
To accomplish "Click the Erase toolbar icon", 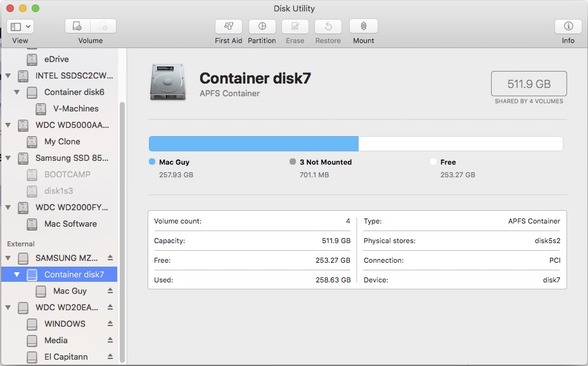I will (295, 26).
